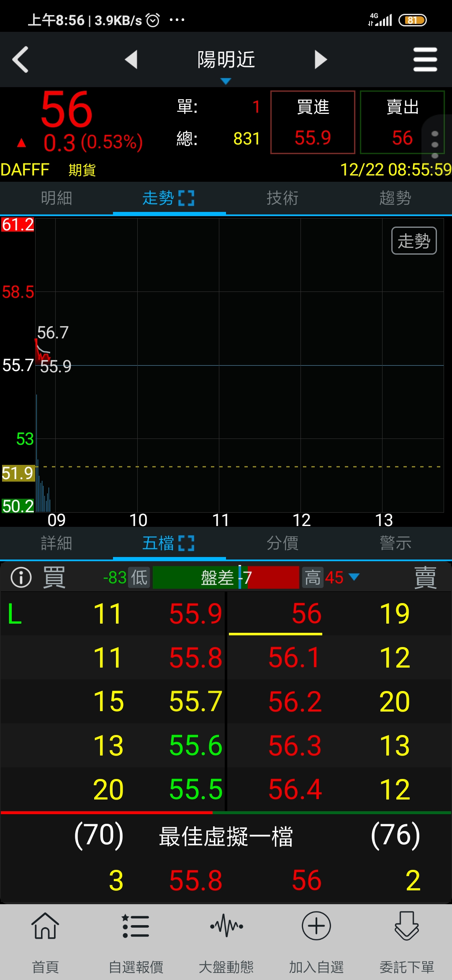This screenshot has height=980, width=452.
Task: Switch to the 技術 tab
Action: click(x=282, y=198)
